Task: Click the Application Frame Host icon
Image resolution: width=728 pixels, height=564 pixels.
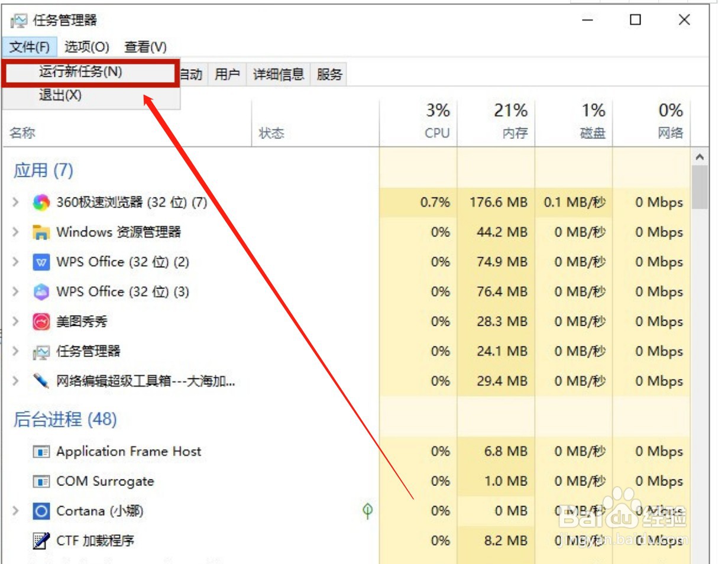Action: coord(41,451)
